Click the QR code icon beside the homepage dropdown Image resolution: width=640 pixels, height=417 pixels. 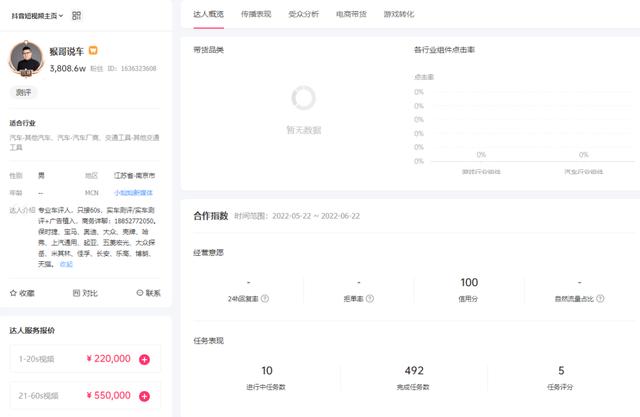pyautogui.click(x=76, y=16)
